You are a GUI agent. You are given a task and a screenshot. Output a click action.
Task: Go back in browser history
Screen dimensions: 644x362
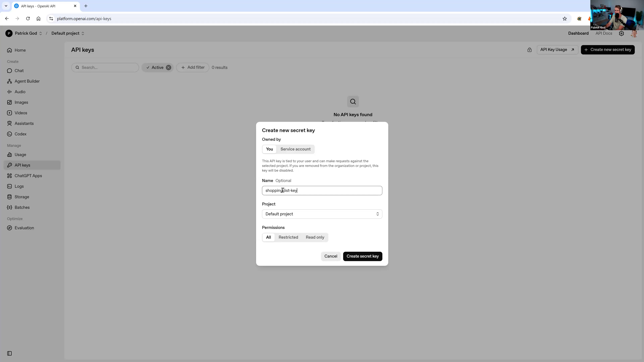7,19
